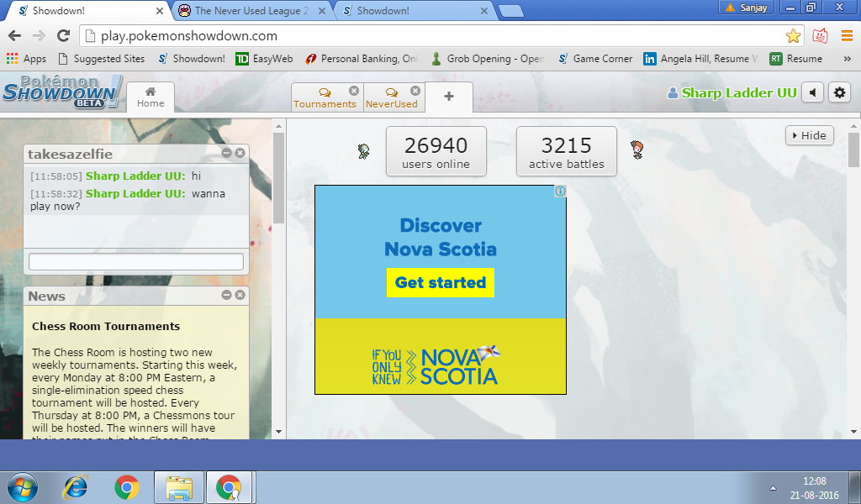Switch to the NeverUsed room tab
This screenshot has width=861, height=504.
tap(391, 98)
